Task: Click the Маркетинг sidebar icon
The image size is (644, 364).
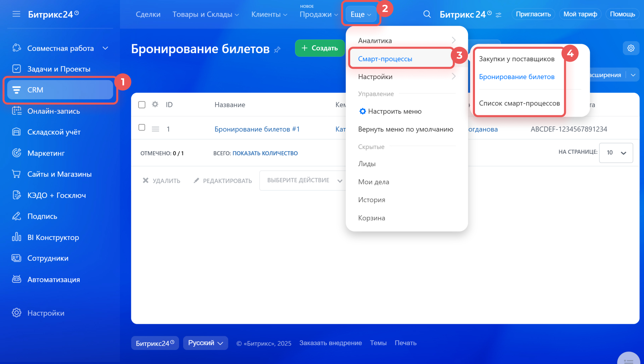Action: click(16, 153)
